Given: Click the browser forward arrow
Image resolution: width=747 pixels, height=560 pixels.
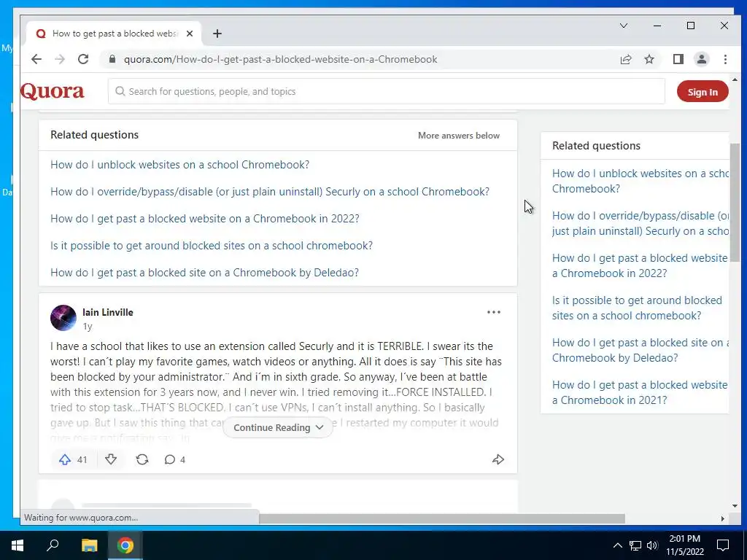Looking at the screenshot, I should tap(60, 59).
